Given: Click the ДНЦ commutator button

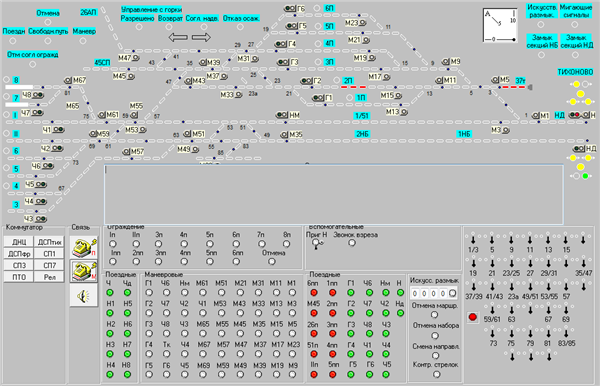Looking at the screenshot, I should click(x=19, y=242).
